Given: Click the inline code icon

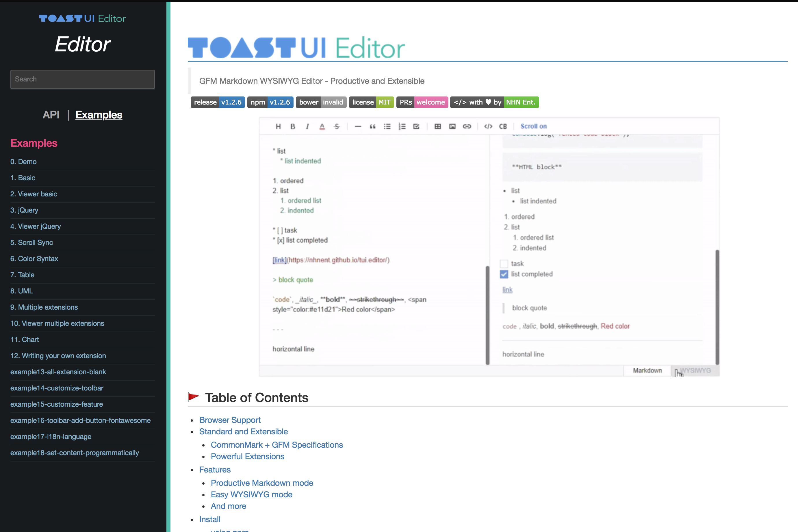Looking at the screenshot, I should coord(488,126).
